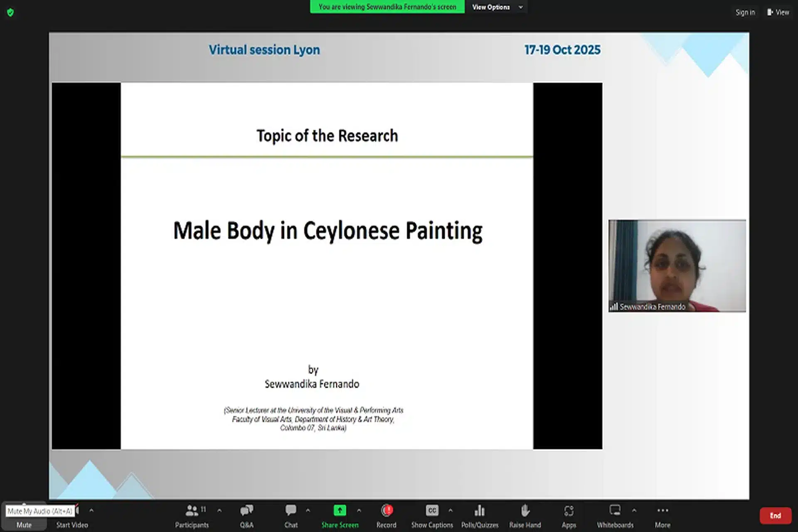Viewport: 798px width, 532px height.
Task: Toggle the Record button
Action: pos(387,510)
